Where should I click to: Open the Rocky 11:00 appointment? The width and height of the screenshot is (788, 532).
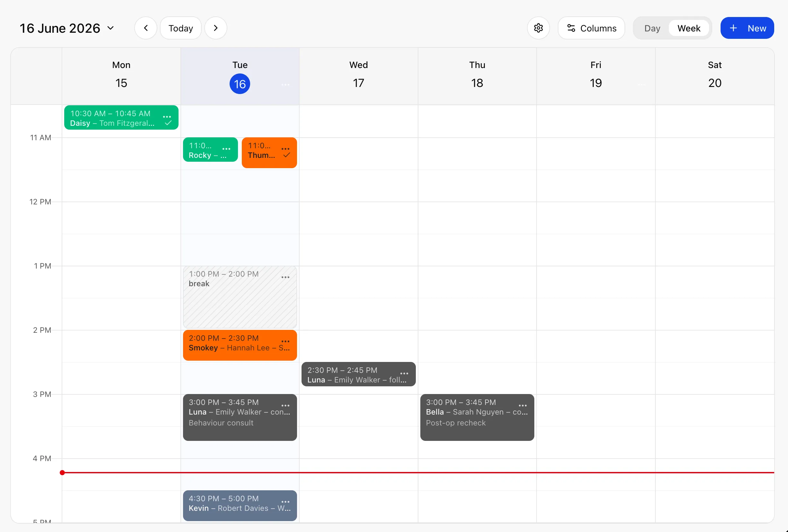(x=210, y=150)
